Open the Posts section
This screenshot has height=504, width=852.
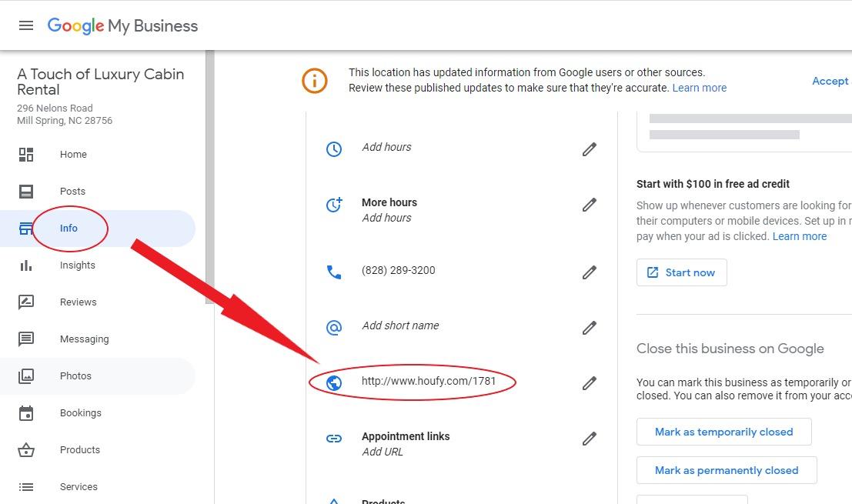pyautogui.click(x=72, y=192)
